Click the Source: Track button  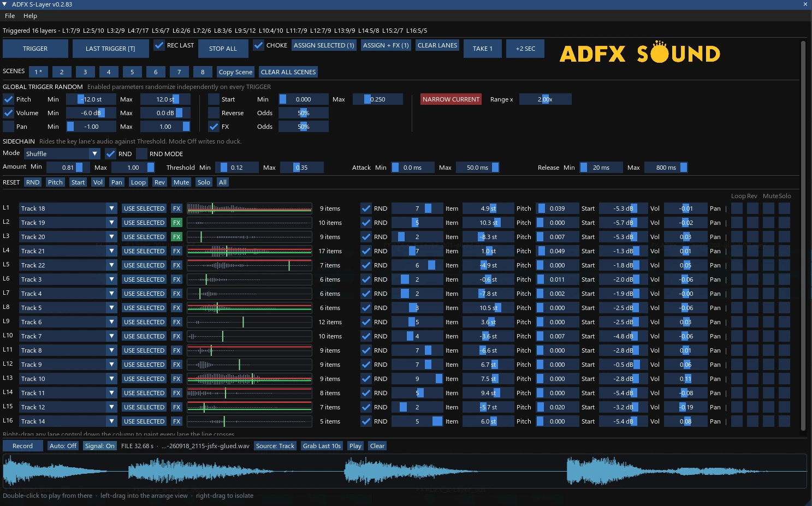point(275,446)
